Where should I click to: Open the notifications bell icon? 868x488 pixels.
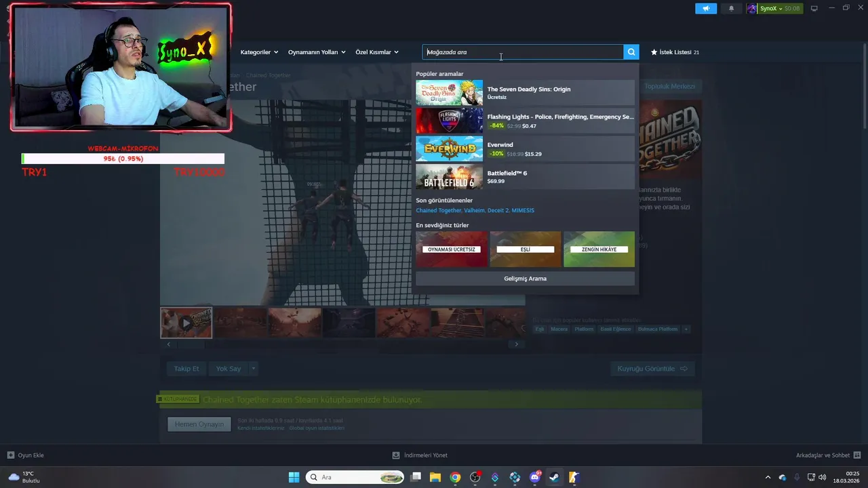pyautogui.click(x=731, y=9)
